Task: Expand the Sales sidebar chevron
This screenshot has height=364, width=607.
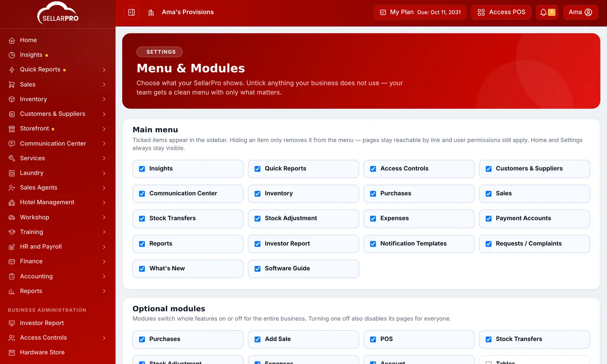Action: point(104,84)
